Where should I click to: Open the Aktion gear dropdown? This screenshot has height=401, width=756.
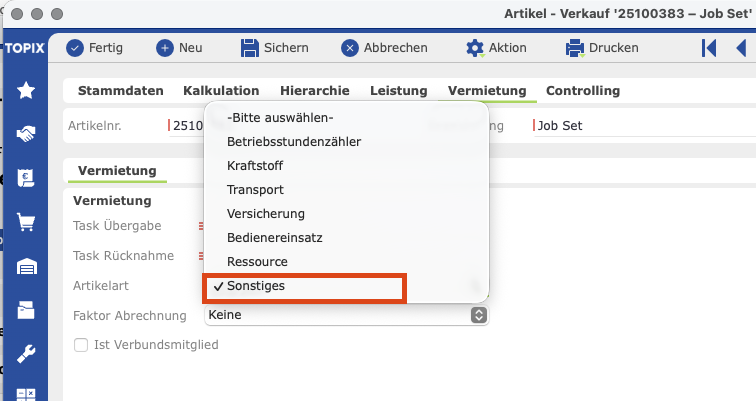[496, 48]
